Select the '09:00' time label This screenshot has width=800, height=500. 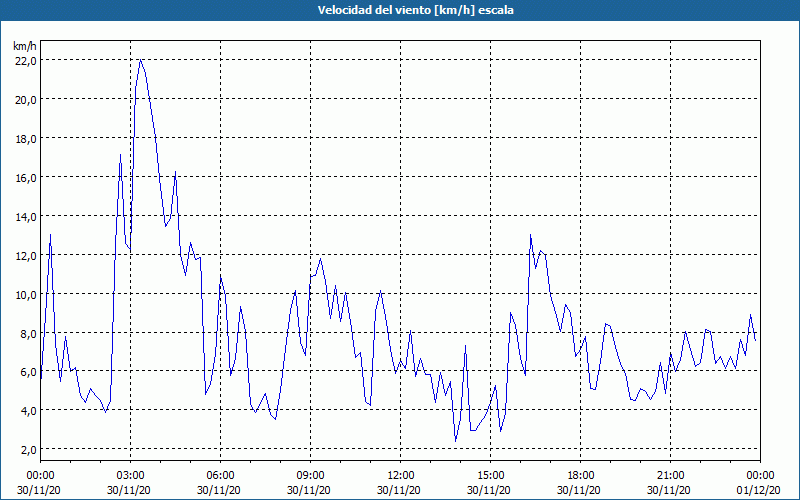pos(310,476)
